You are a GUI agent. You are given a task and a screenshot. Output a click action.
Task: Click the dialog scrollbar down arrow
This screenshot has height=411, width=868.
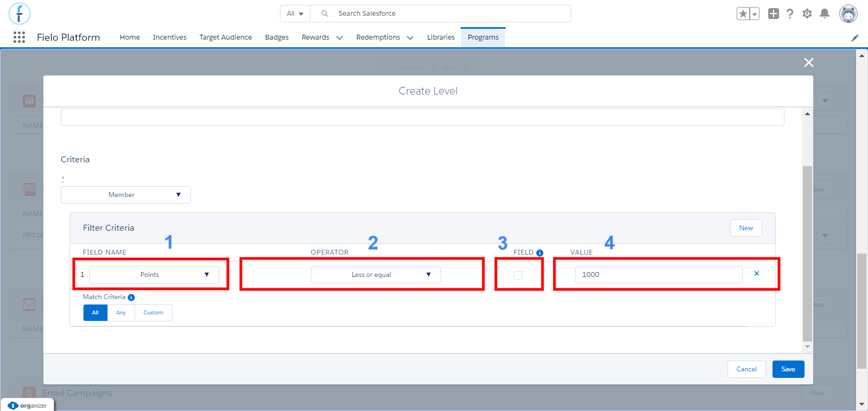(807, 346)
